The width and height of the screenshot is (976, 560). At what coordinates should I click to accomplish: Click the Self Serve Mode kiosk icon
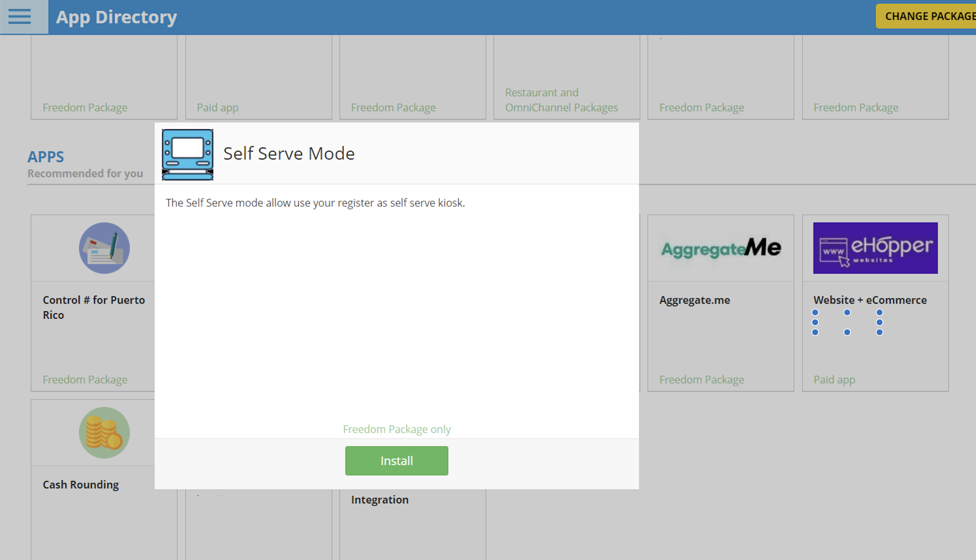(187, 155)
